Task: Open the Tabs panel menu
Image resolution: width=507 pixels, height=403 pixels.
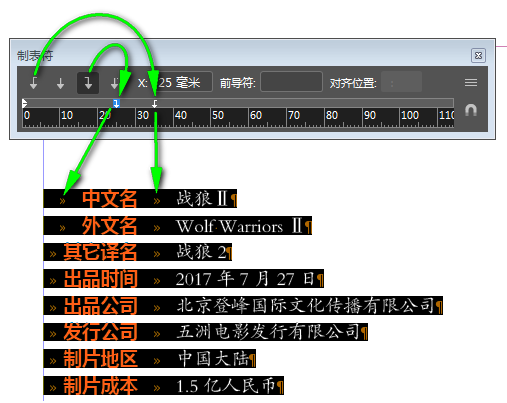Action: 471,82
